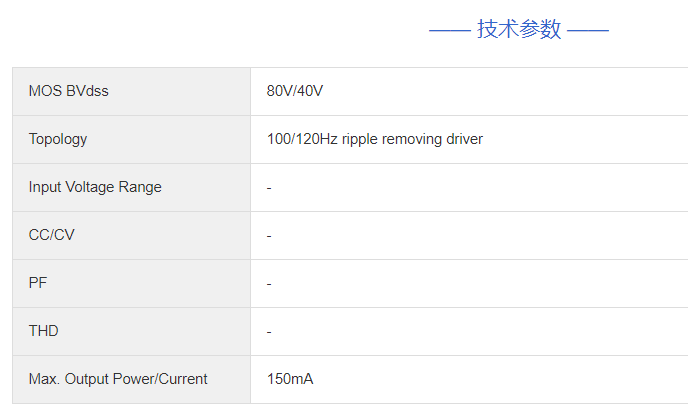
Task: Click the decorative line left of 技术参数
Action: [x=449, y=31]
